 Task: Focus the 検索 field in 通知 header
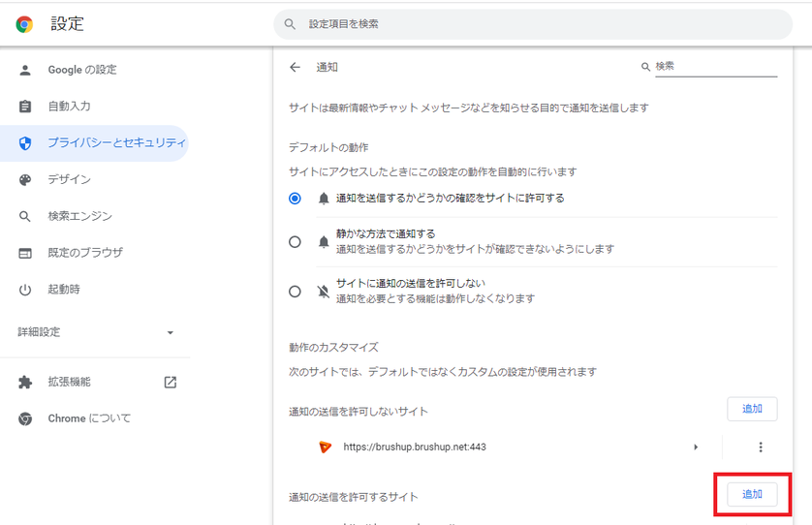(716, 67)
